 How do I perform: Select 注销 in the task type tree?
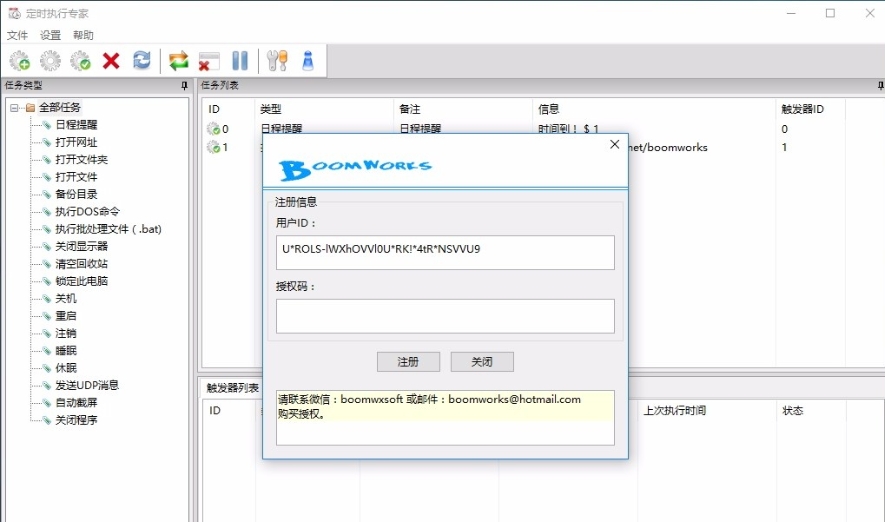coord(65,334)
